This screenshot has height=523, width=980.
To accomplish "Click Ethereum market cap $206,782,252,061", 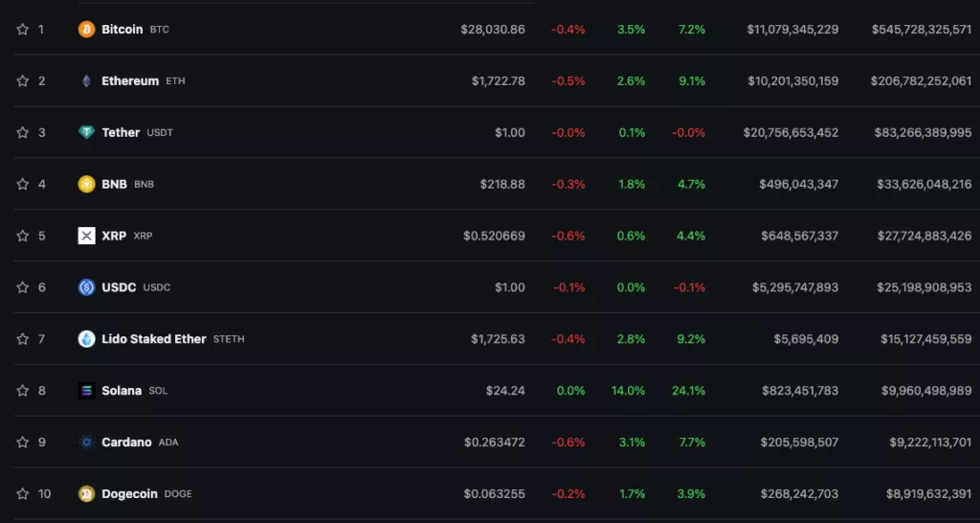I will [922, 80].
